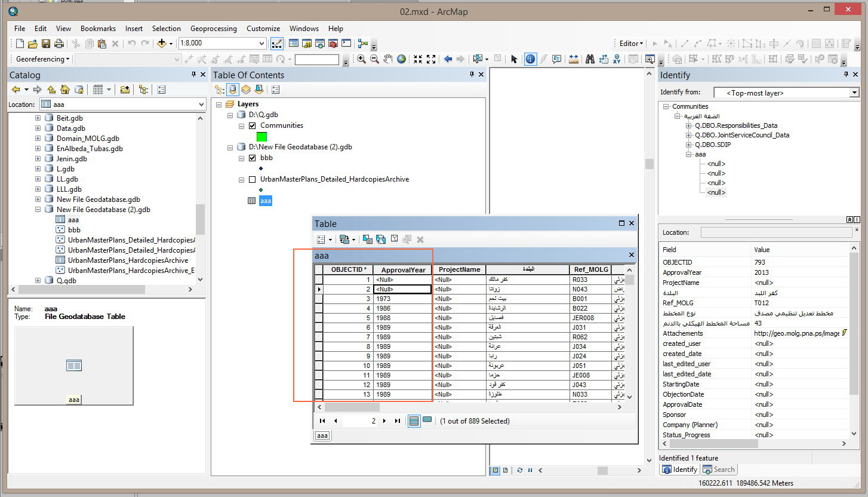868x497 pixels.
Task: Switch the map to Data View
Action: (495, 470)
